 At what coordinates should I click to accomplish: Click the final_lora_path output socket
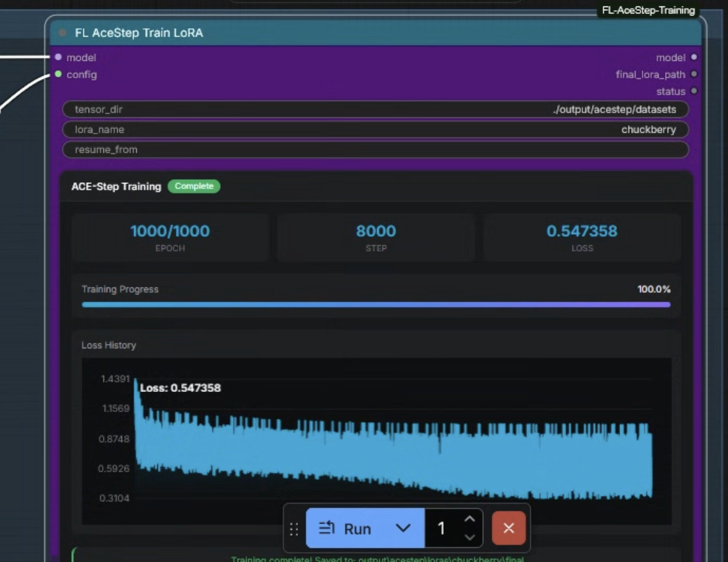693,74
